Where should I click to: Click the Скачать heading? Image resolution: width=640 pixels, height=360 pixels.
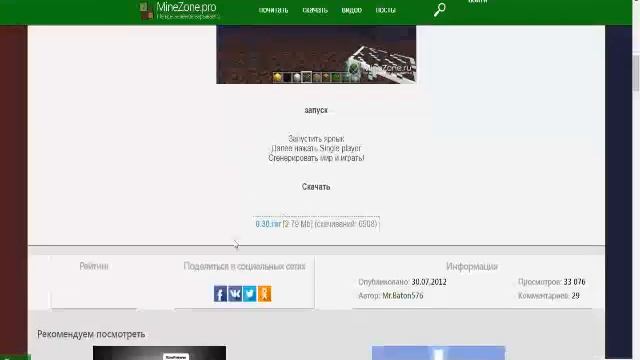tap(316, 187)
